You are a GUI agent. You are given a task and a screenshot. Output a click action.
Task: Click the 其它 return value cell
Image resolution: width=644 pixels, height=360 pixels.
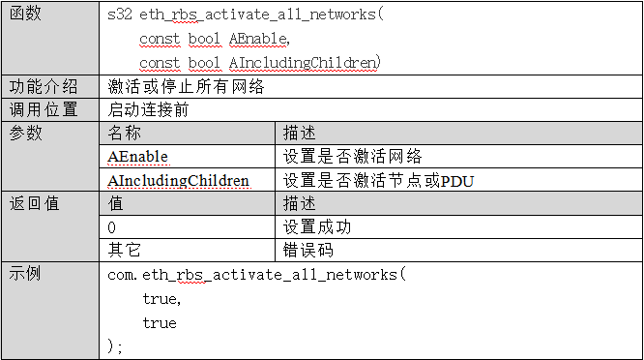coord(187,250)
